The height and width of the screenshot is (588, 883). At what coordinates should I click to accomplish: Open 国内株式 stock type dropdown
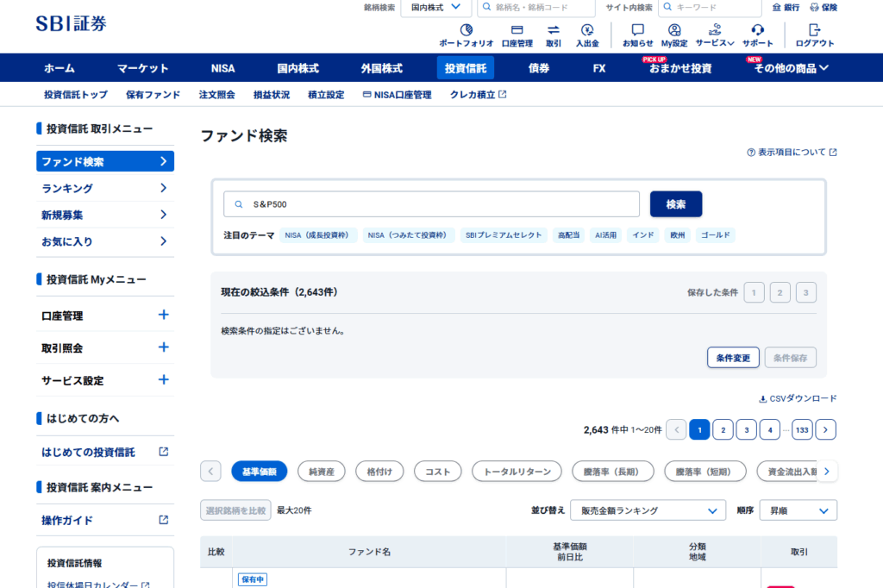435,8
